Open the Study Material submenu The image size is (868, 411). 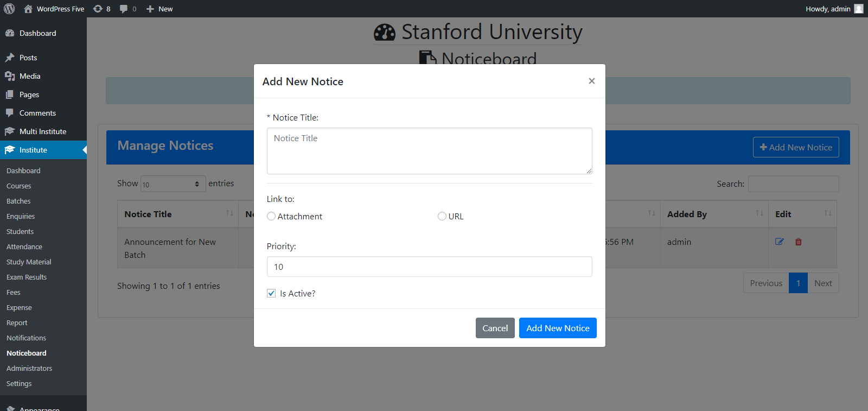click(29, 262)
